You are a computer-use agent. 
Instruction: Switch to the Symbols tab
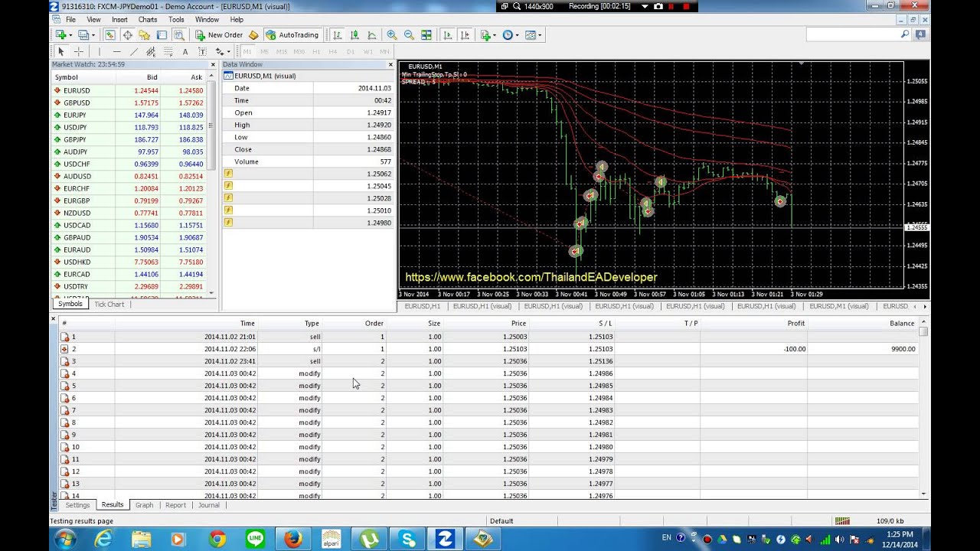point(70,304)
